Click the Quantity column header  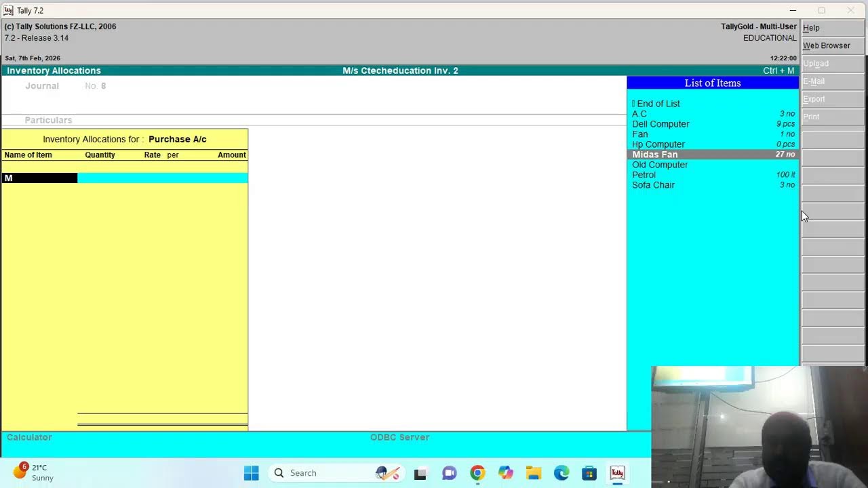point(100,155)
